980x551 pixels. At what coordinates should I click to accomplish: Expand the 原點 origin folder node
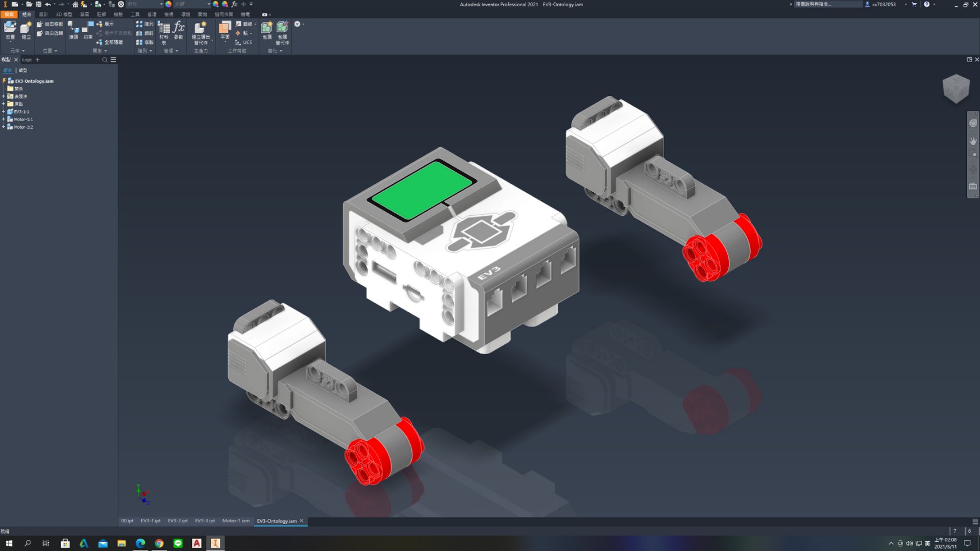pos(3,104)
